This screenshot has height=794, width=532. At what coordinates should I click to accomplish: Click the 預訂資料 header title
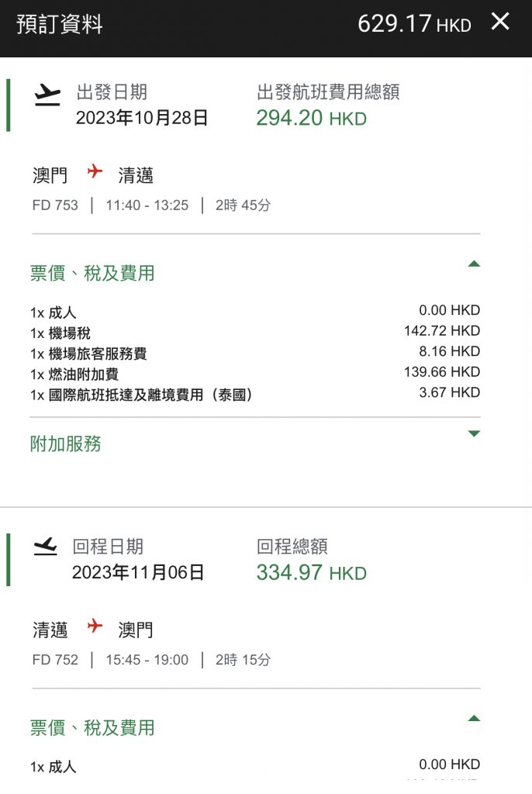coord(60,24)
